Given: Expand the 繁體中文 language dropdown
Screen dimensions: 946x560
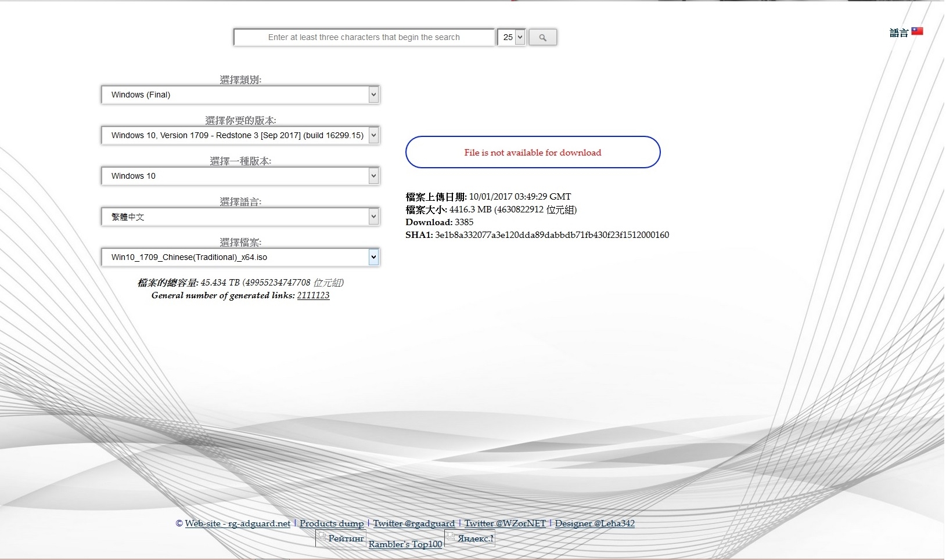Looking at the screenshot, I should [240, 216].
